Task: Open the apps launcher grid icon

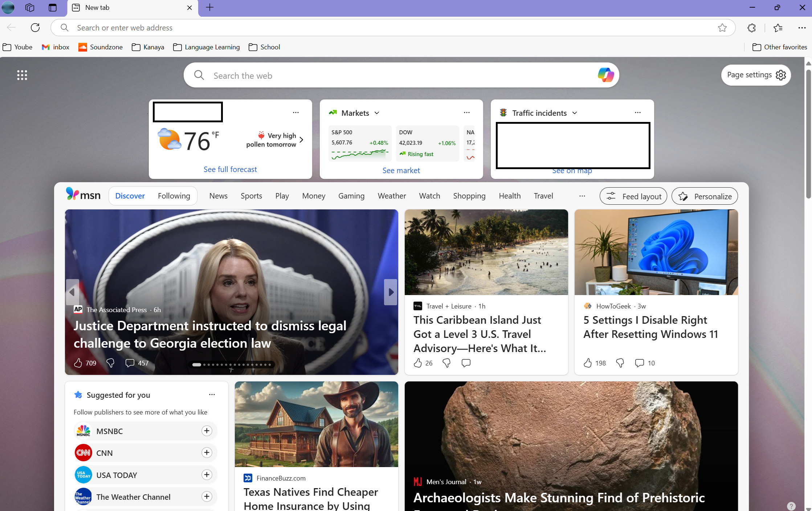Action: click(22, 75)
